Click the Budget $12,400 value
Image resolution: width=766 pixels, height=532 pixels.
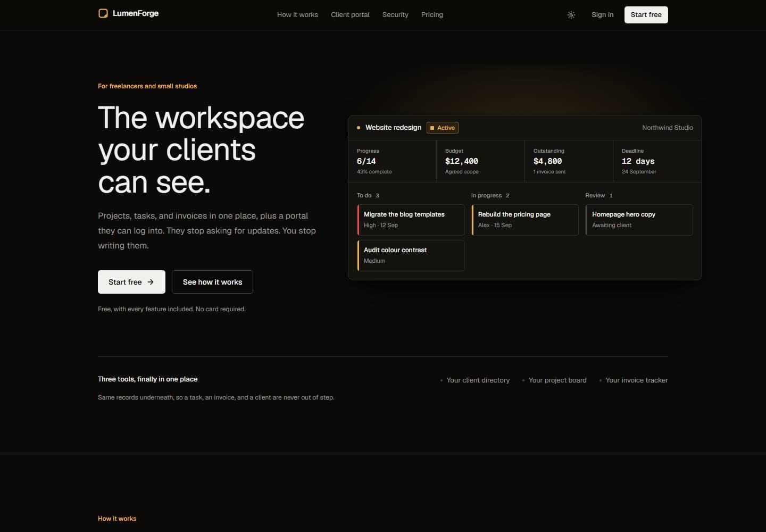tap(462, 161)
